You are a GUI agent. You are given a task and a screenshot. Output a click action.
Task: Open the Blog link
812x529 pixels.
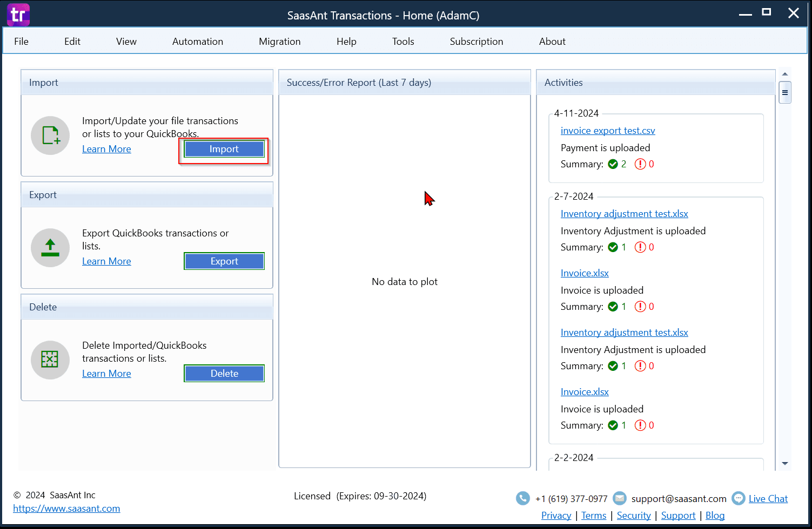pos(715,516)
